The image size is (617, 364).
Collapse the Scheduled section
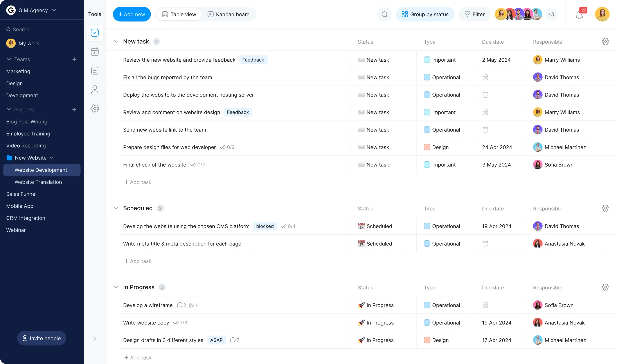point(116,208)
